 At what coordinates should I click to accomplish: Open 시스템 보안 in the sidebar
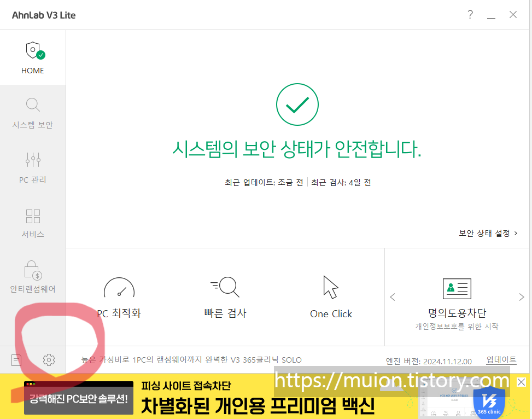[x=33, y=113]
